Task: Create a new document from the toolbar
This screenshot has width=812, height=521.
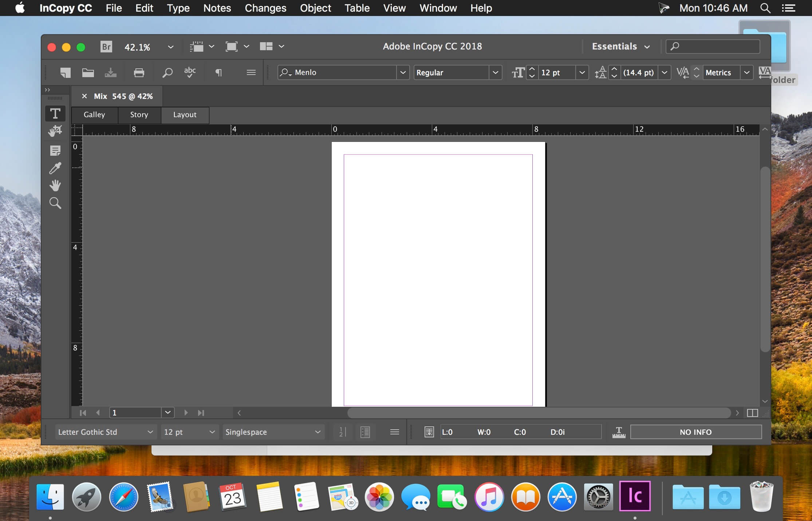Action: (x=66, y=72)
